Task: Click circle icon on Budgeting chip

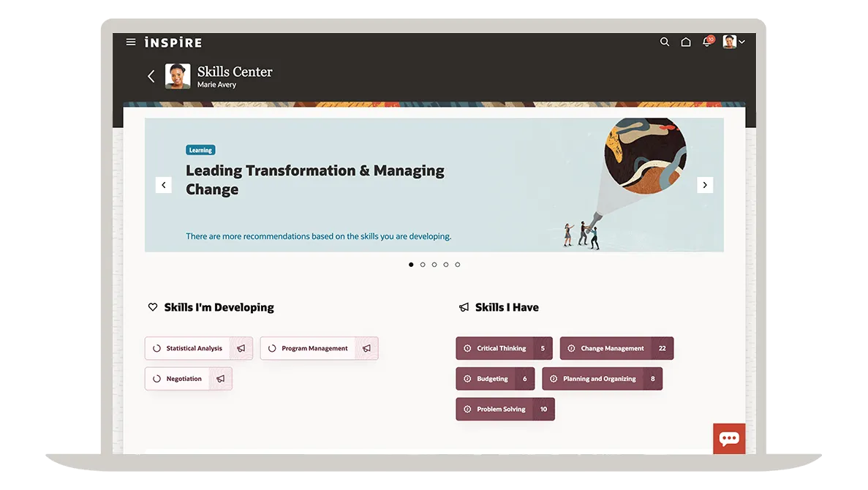Action: pos(467,379)
